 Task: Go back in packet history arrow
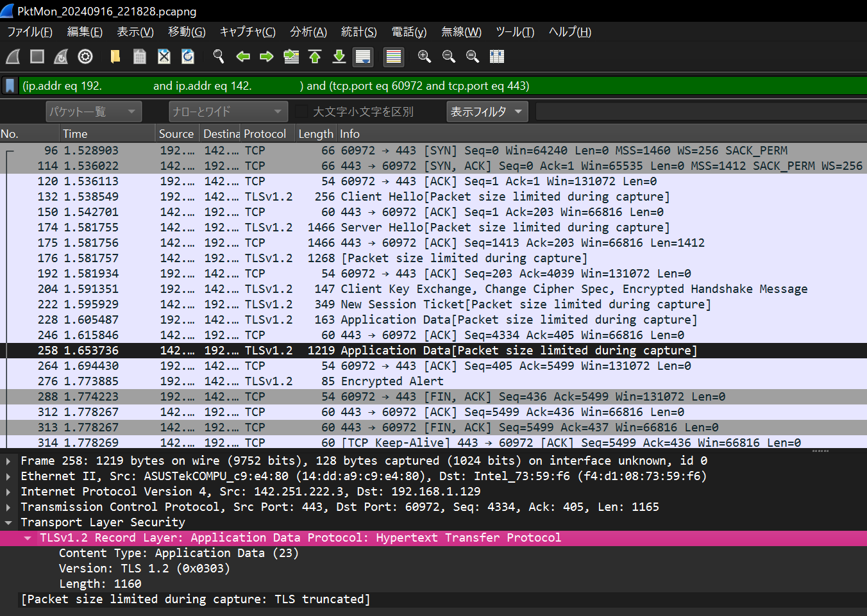pos(243,57)
